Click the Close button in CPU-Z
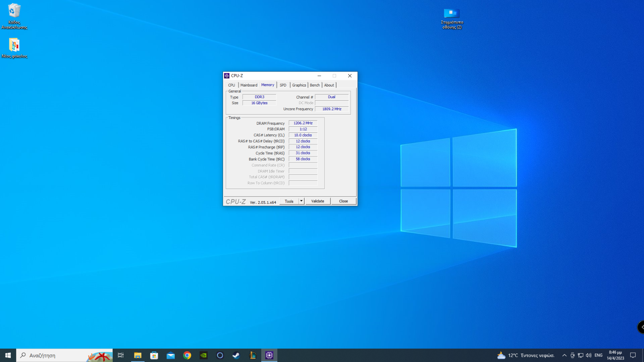The height and width of the screenshot is (362, 644). [343, 201]
